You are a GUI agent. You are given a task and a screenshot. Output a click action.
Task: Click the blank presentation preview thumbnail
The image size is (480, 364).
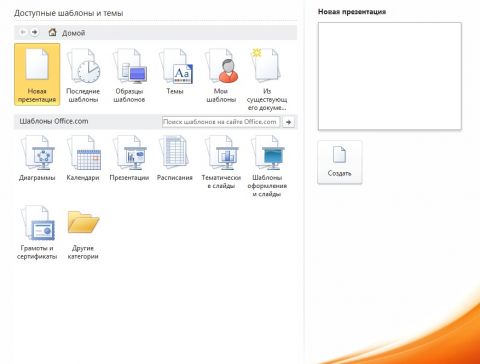tap(390, 76)
